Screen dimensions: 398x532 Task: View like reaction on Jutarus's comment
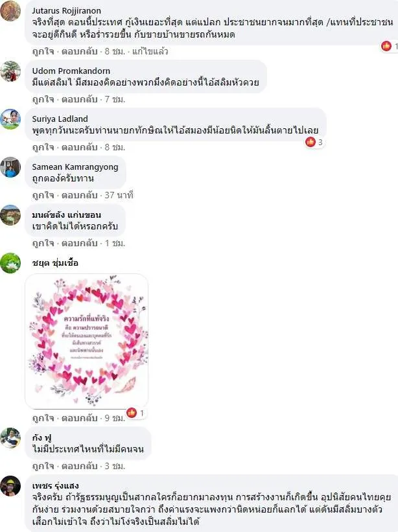tap(389, 46)
